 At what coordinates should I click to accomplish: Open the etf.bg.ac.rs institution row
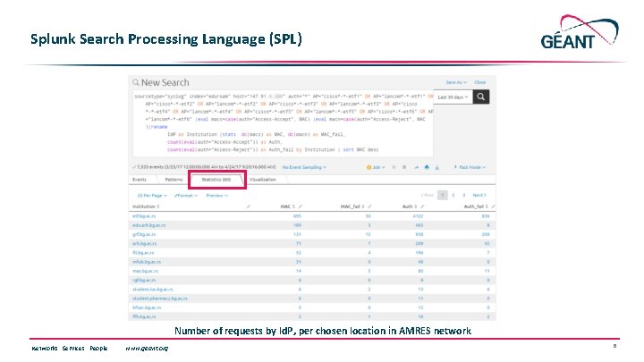(x=144, y=216)
